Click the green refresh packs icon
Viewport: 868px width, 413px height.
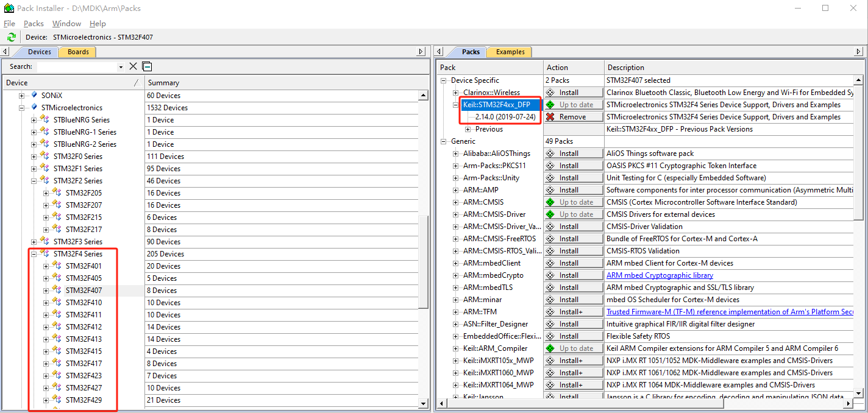pyautogui.click(x=11, y=37)
